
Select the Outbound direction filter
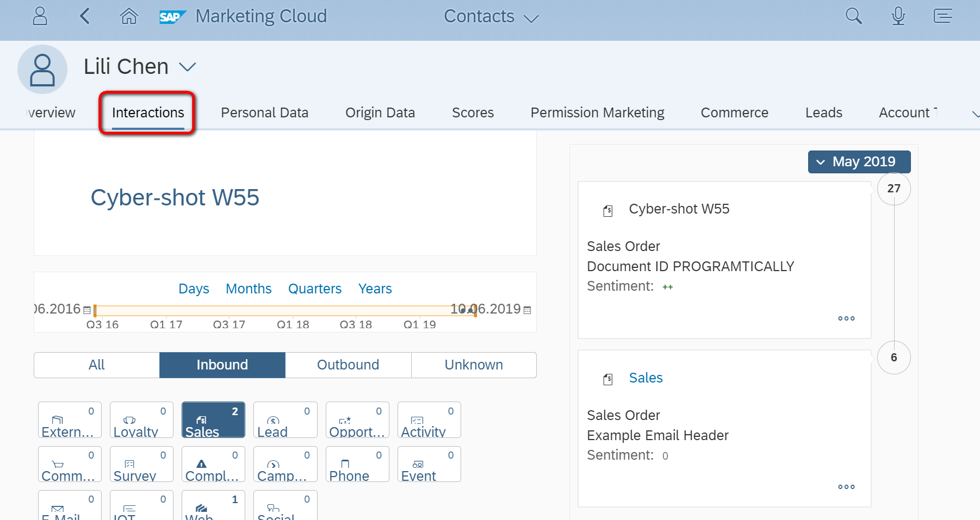click(348, 365)
